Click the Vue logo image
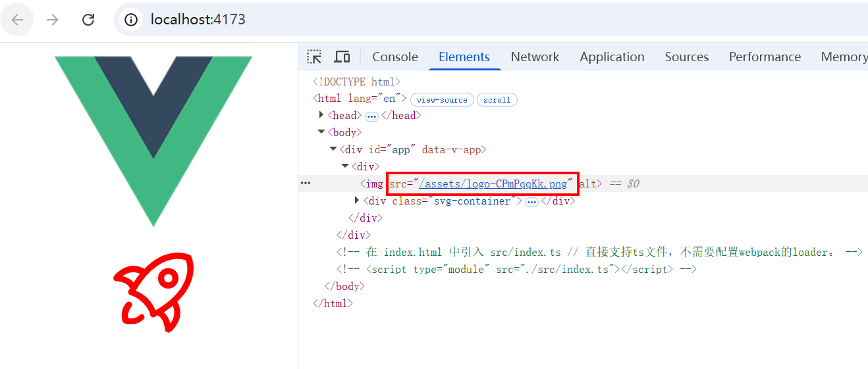 pyautogui.click(x=153, y=141)
